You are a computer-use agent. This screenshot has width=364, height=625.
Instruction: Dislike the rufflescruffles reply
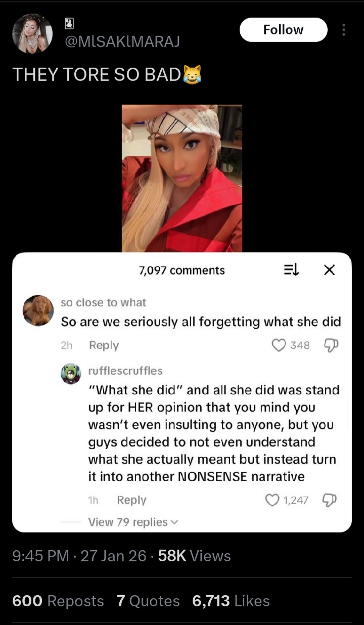point(330,500)
